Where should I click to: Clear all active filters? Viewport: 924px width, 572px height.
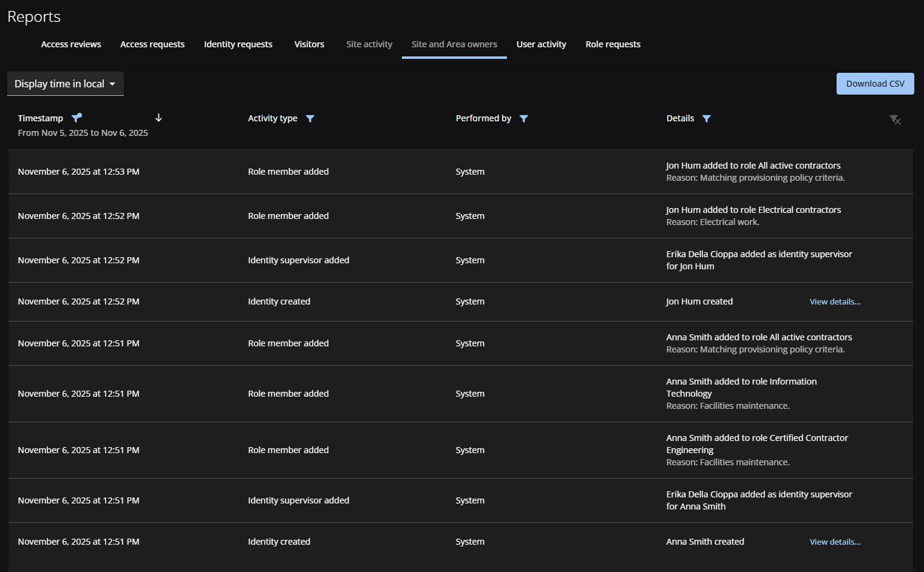coord(895,119)
